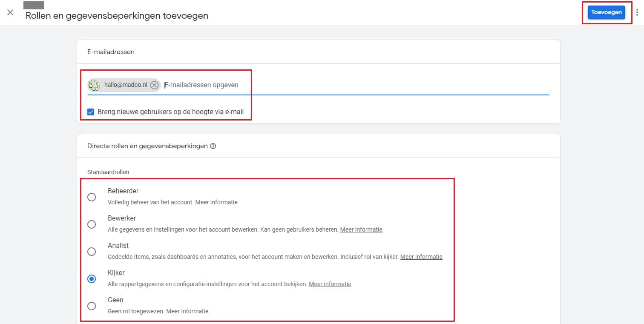
Task: Close the roles dialog with the X icon
Action: 10,12
